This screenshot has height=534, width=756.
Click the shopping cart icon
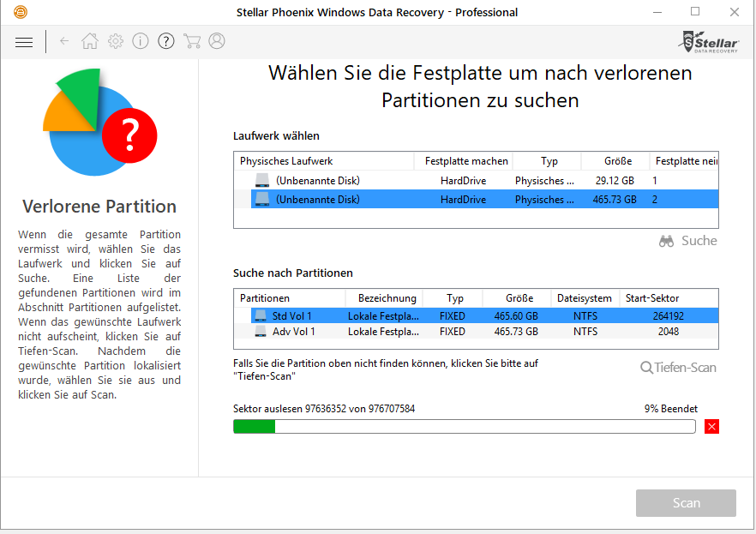[192, 41]
